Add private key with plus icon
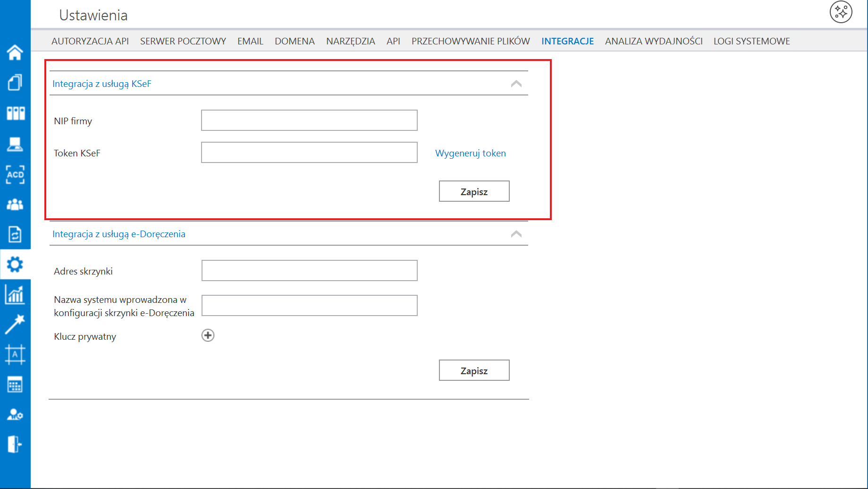The image size is (868, 489). pos(208,335)
